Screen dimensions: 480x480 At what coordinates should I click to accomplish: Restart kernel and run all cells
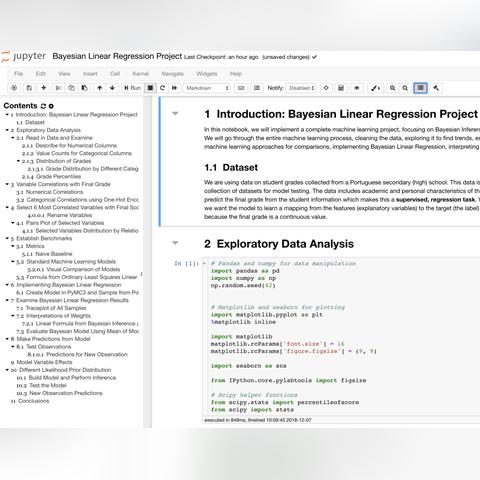point(174,88)
